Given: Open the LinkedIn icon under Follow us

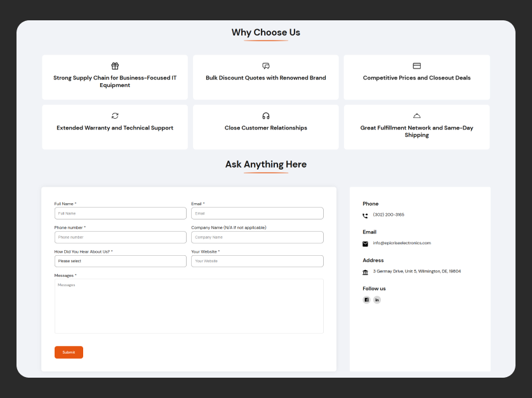Looking at the screenshot, I should point(377,300).
